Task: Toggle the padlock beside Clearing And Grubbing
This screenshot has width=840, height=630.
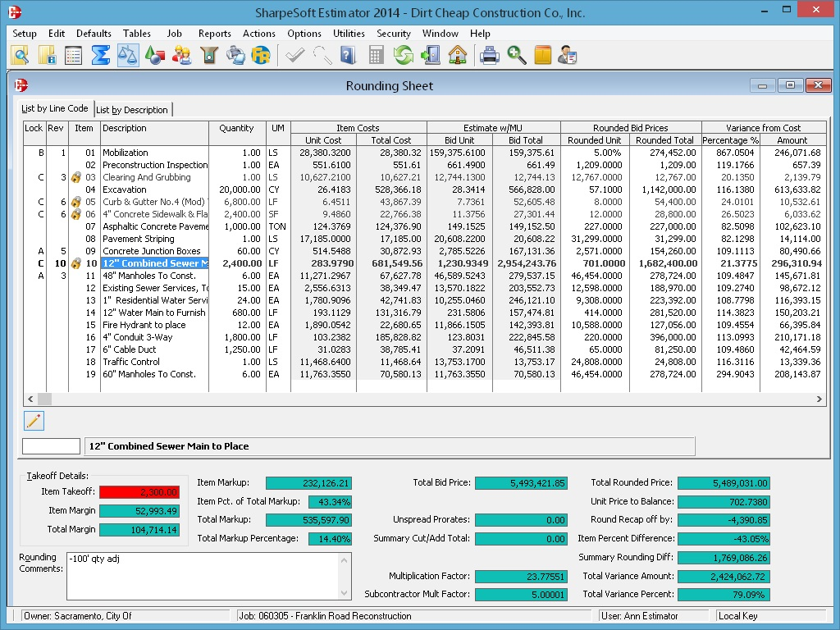Action: [76, 177]
